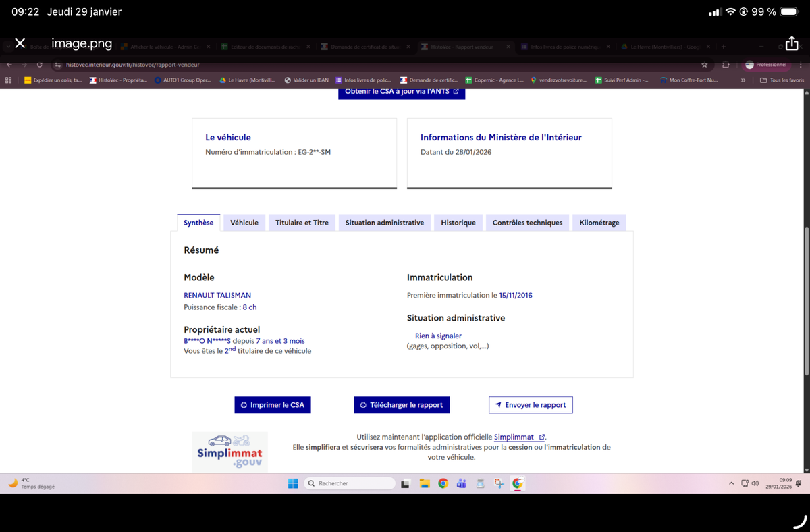Follow the Simplimmat link
Viewport: 810px width, 532px height.
(514, 437)
